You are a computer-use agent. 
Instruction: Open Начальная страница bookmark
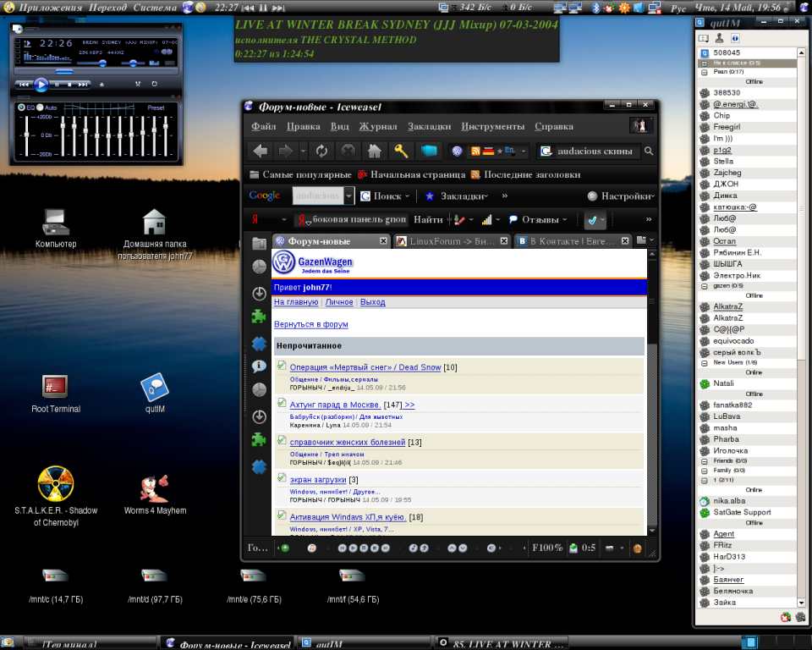(x=412, y=174)
